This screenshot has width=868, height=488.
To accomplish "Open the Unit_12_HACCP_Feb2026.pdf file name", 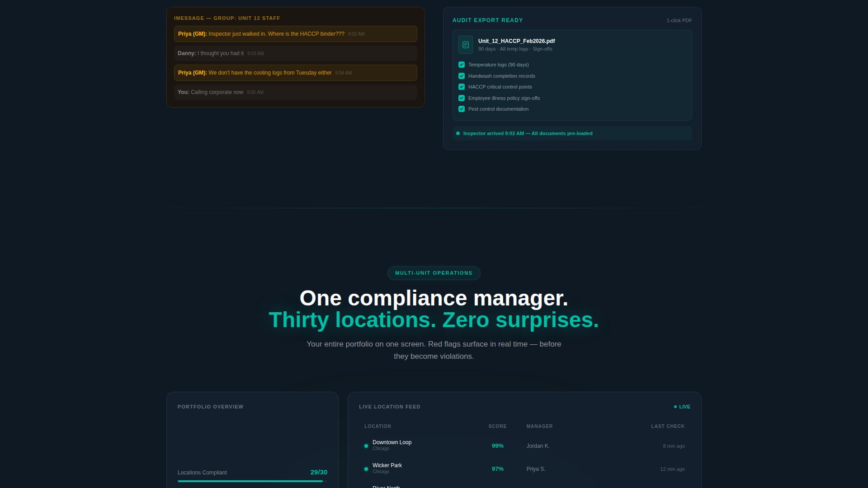I will (x=516, y=41).
